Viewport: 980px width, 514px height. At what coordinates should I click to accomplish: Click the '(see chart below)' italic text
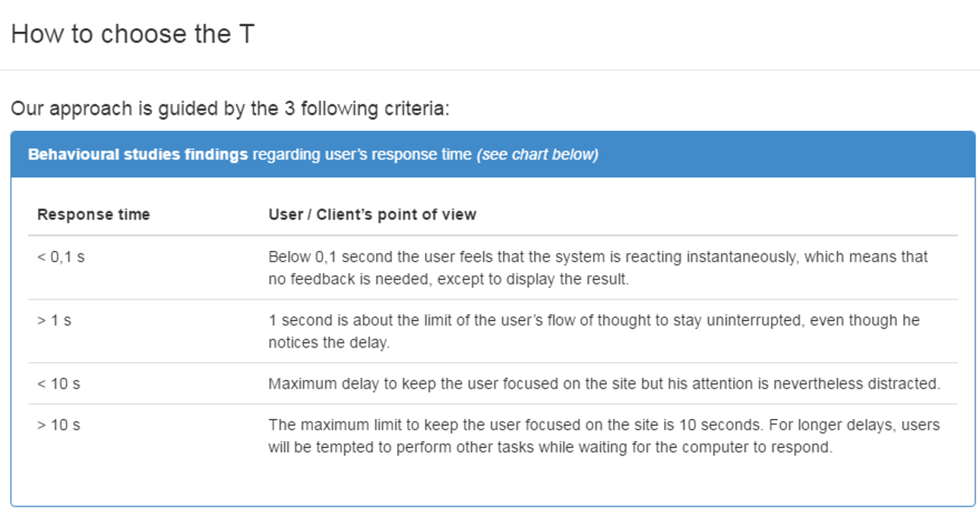[537, 154]
